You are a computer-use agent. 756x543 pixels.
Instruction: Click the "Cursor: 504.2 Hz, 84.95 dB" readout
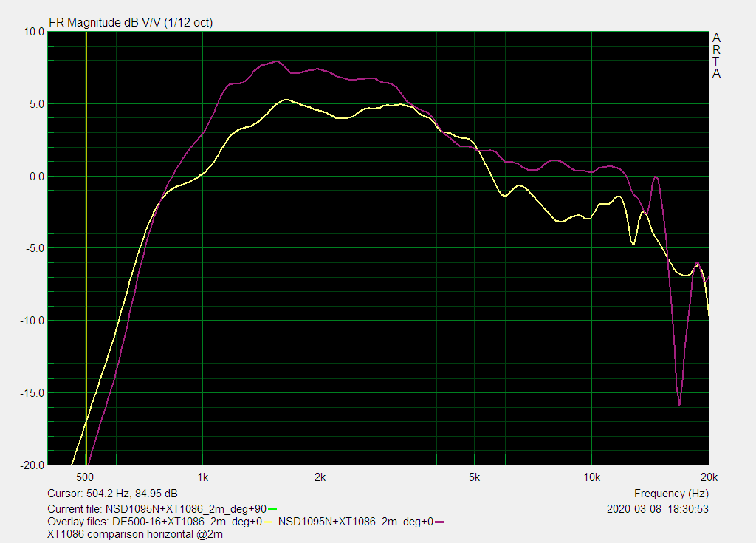pos(112,494)
